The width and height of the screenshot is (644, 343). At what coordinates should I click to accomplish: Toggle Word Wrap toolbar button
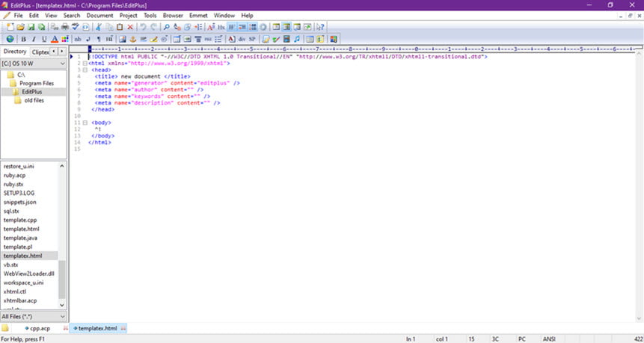click(232, 27)
